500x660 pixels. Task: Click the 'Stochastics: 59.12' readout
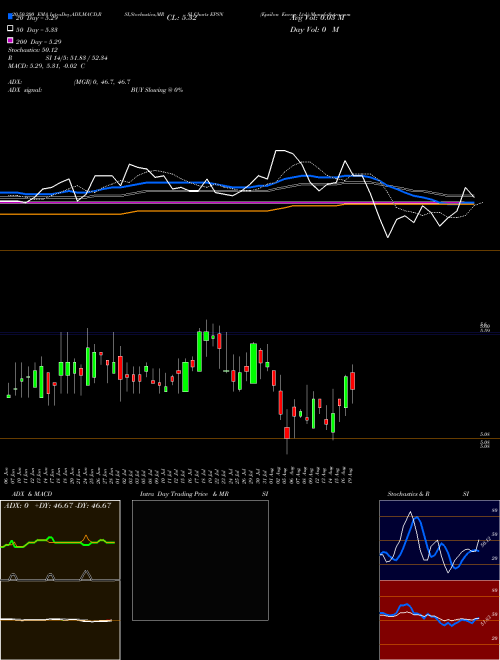(33, 50)
